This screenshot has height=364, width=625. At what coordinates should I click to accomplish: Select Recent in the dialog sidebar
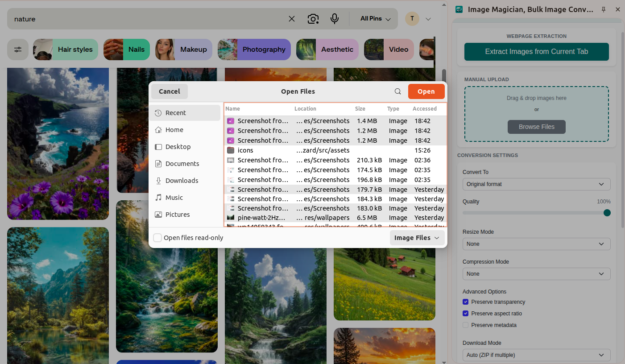[x=185, y=113]
